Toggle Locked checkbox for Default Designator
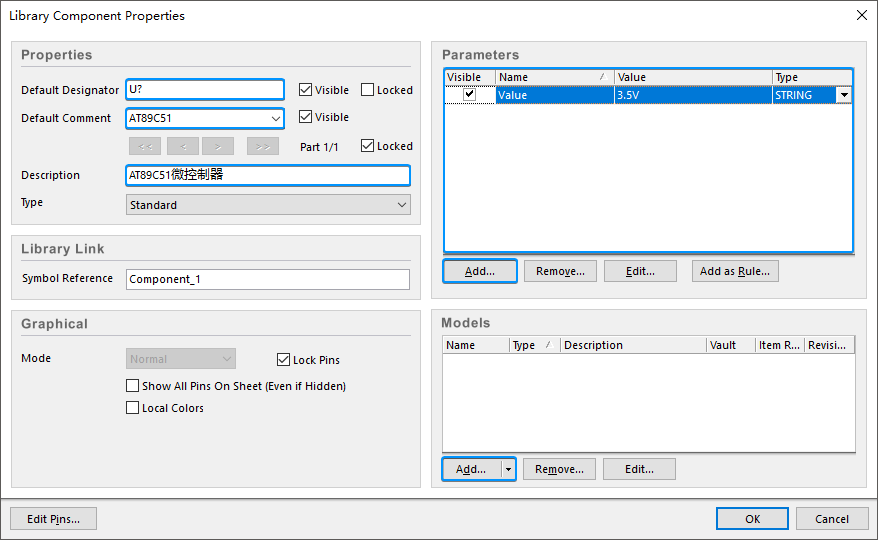Image resolution: width=878 pixels, height=540 pixels. pyautogui.click(x=367, y=90)
